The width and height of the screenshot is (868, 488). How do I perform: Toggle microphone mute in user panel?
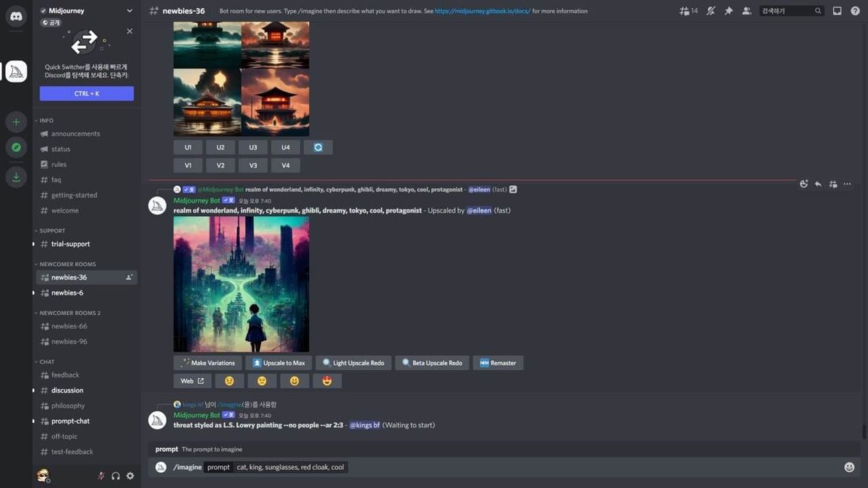pos(101,476)
